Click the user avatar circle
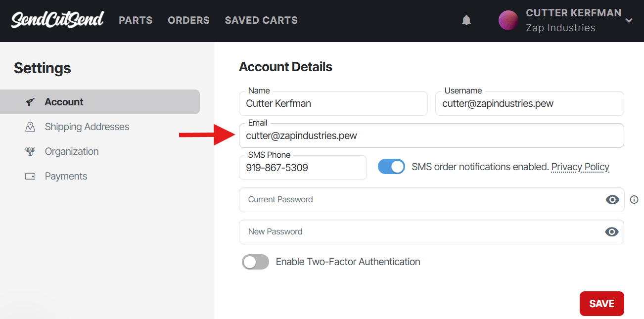The image size is (644, 319). 508,20
